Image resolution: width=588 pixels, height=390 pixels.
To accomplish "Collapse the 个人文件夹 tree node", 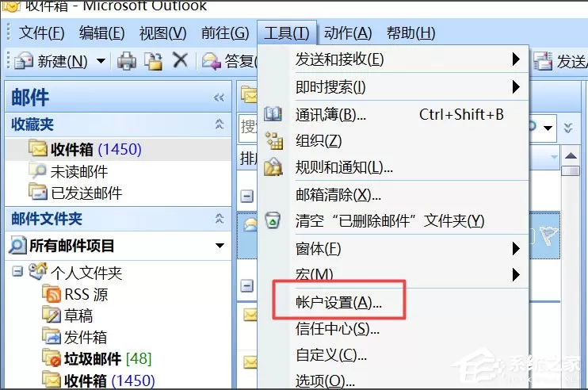I will coord(17,271).
